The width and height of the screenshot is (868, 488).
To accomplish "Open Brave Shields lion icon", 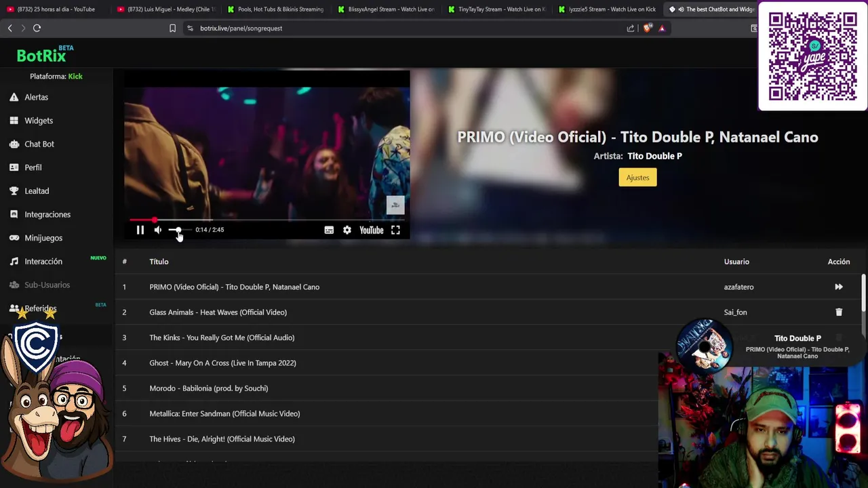I will click(647, 28).
